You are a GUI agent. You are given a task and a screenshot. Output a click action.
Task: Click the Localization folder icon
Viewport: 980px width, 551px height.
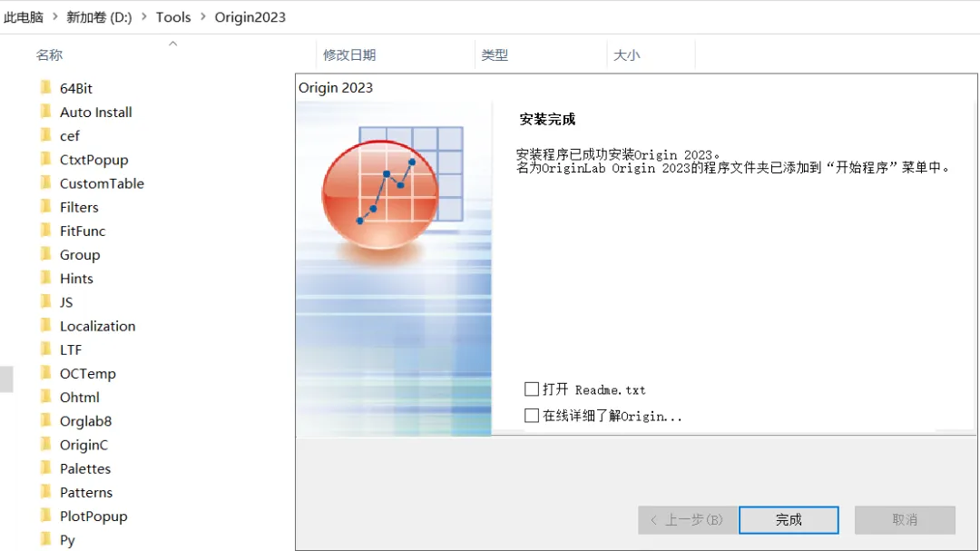coord(45,325)
